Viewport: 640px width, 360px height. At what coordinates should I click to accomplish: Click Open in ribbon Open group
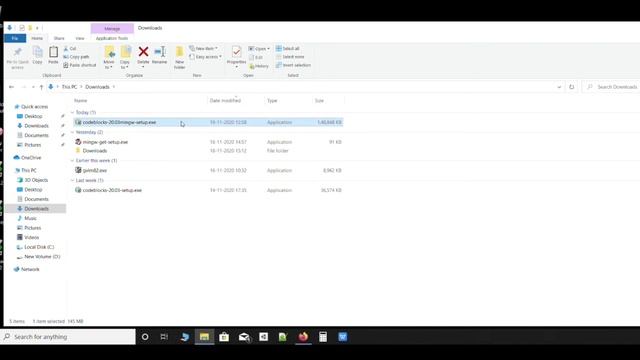click(259, 49)
